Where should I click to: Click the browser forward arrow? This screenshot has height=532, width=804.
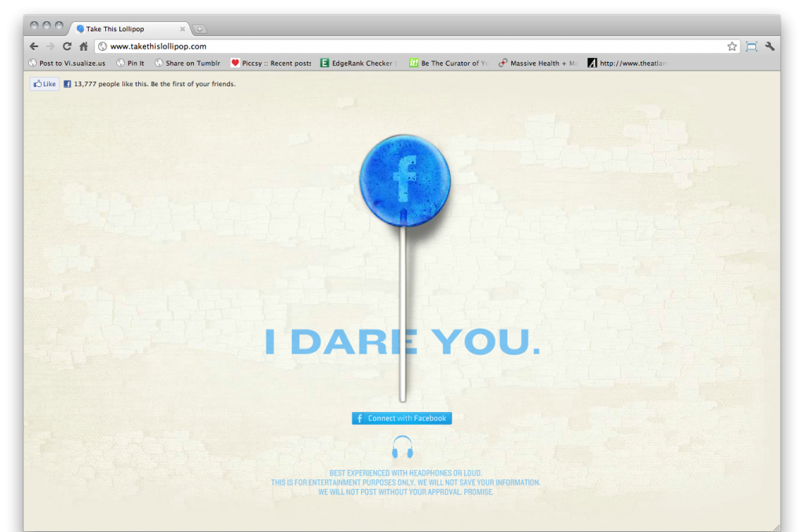[x=50, y=46]
